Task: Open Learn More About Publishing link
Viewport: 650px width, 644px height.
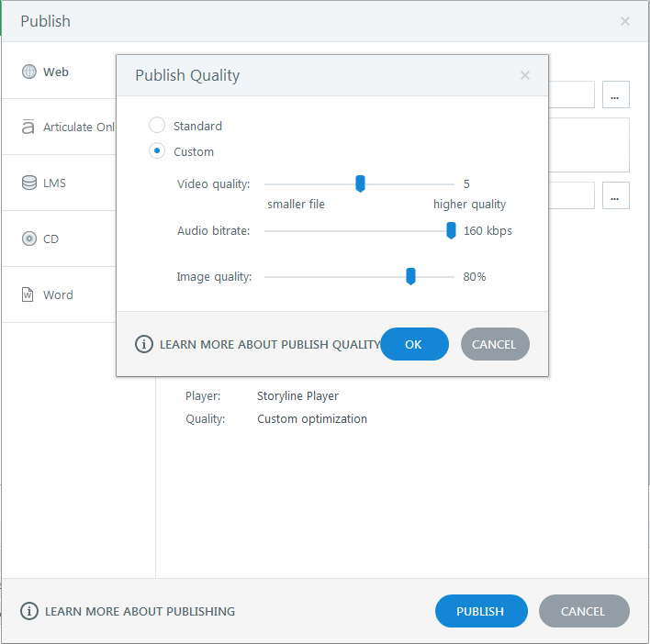Action: click(140, 611)
